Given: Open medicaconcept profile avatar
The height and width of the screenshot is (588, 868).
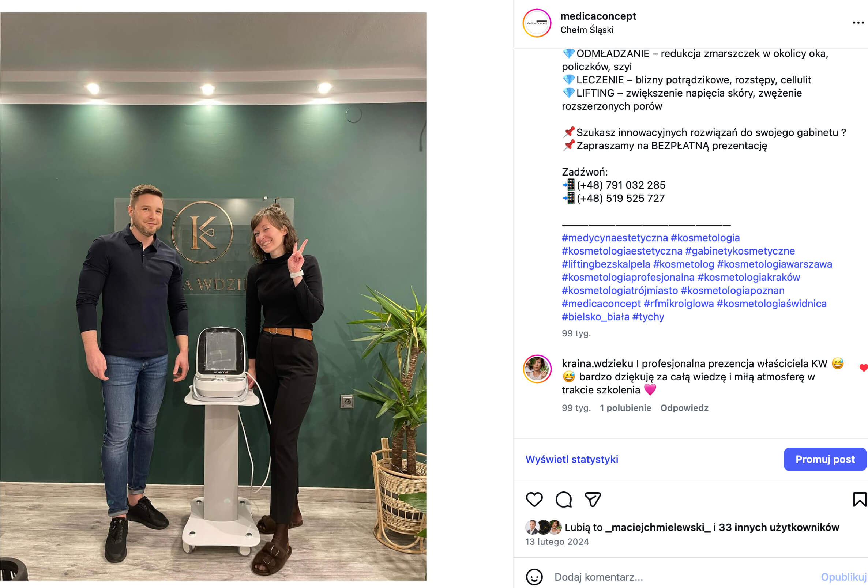Looking at the screenshot, I should [x=537, y=23].
